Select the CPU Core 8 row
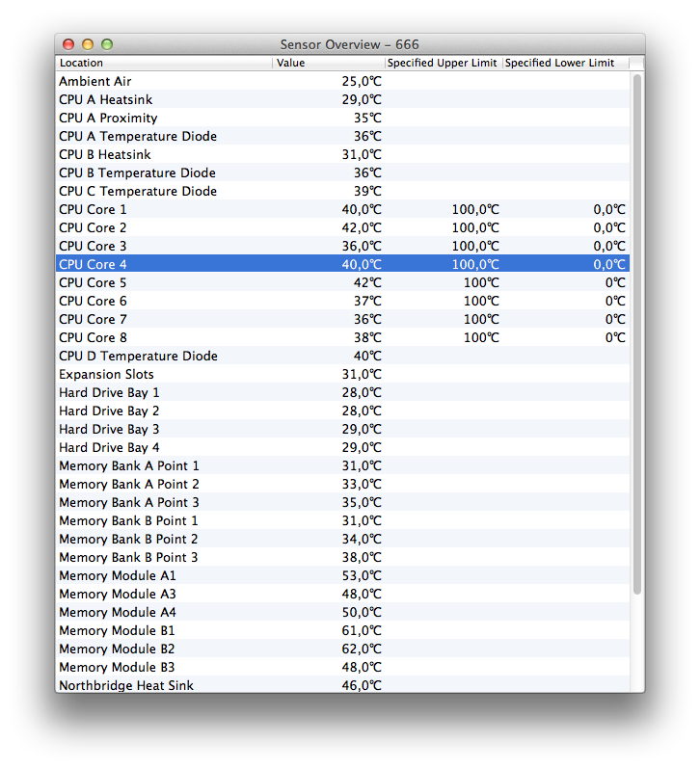The image size is (700, 769). [342, 337]
